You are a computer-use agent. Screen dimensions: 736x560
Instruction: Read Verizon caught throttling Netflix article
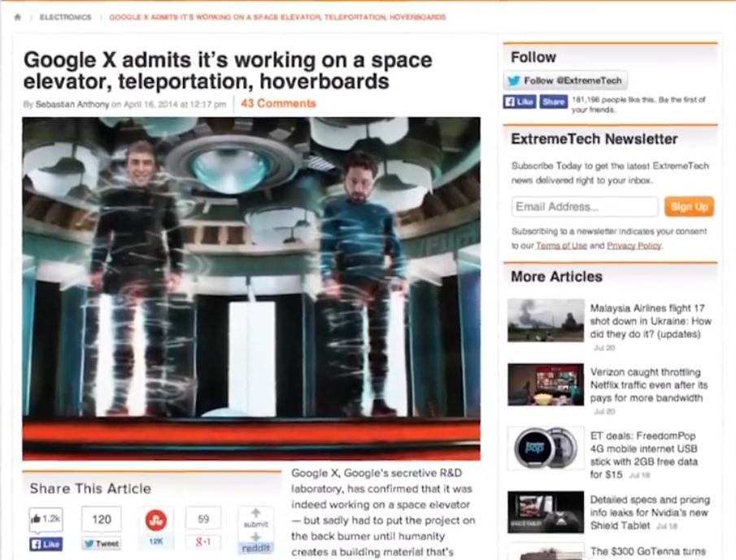coord(649,385)
